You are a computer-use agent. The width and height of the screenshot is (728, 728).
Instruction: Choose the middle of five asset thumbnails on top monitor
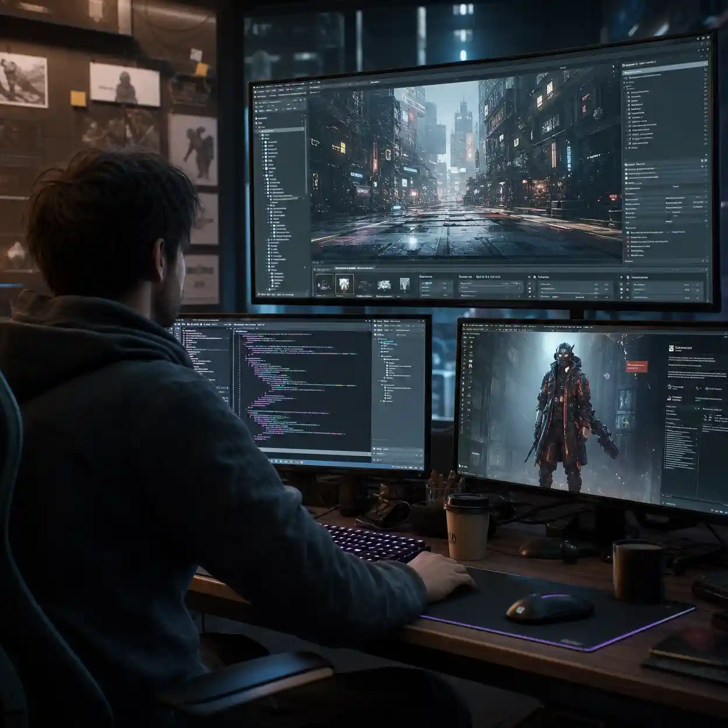point(364,285)
